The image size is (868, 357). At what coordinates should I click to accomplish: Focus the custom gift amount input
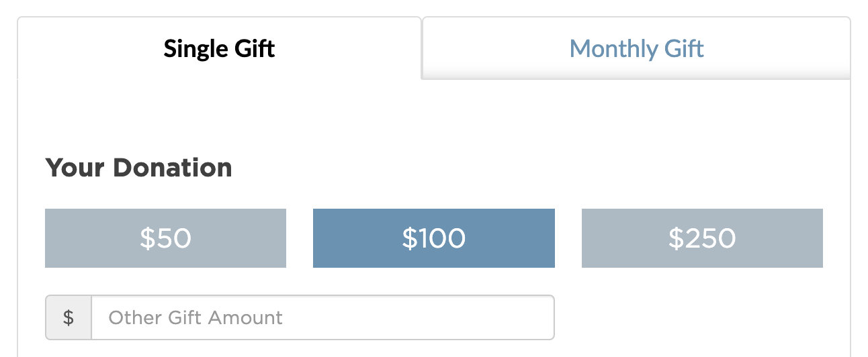322,317
